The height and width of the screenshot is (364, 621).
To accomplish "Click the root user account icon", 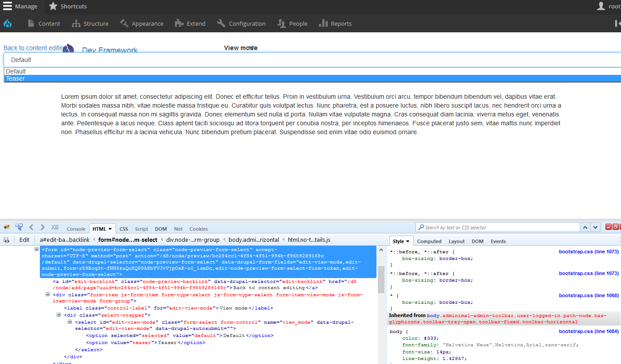I will point(601,6).
